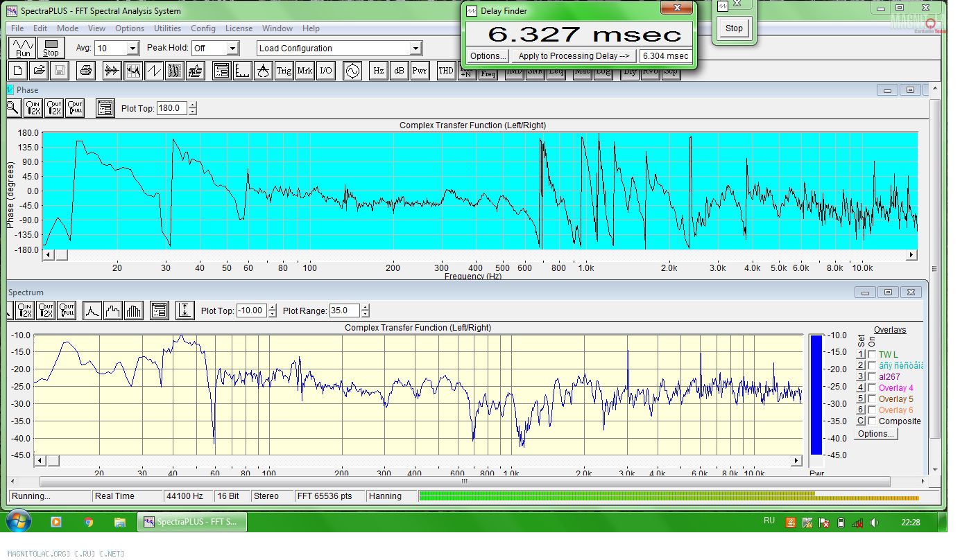Viewport: 960px width, 560px height.
Task: Click Options in Delay Finder window
Action: (487, 56)
